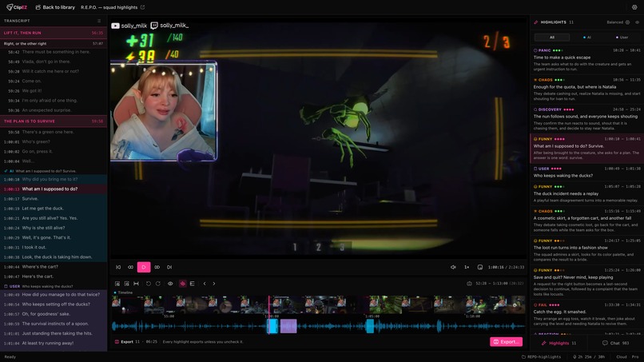Image resolution: width=644 pixels, height=362 pixels.
Task: Select transcript line 'Oh, for goodness' sake.'
Action: (x=54, y=314)
